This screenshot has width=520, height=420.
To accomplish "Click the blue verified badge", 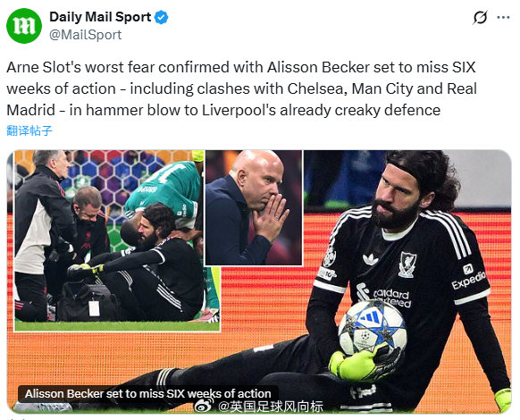I will click(162, 17).
